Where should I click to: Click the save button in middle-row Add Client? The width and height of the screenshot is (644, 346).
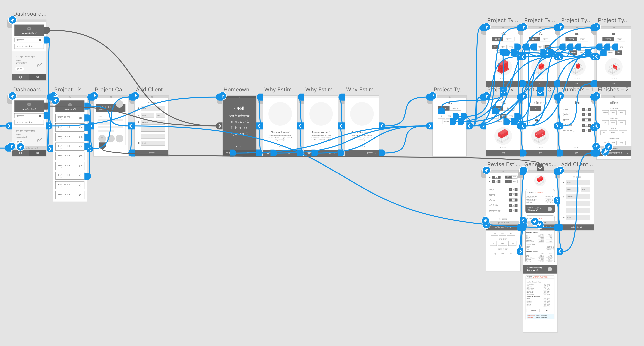click(x=152, y=153)
